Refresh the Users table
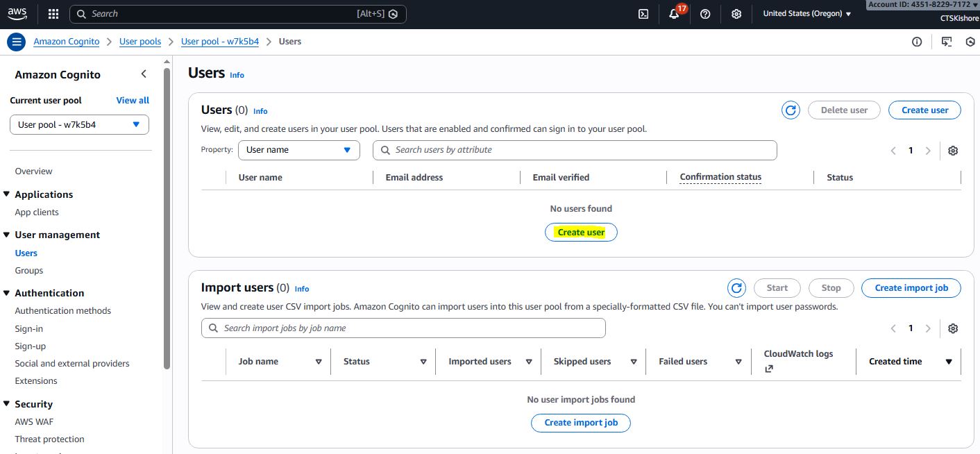The image size is (980, 454). click(791, 110)
